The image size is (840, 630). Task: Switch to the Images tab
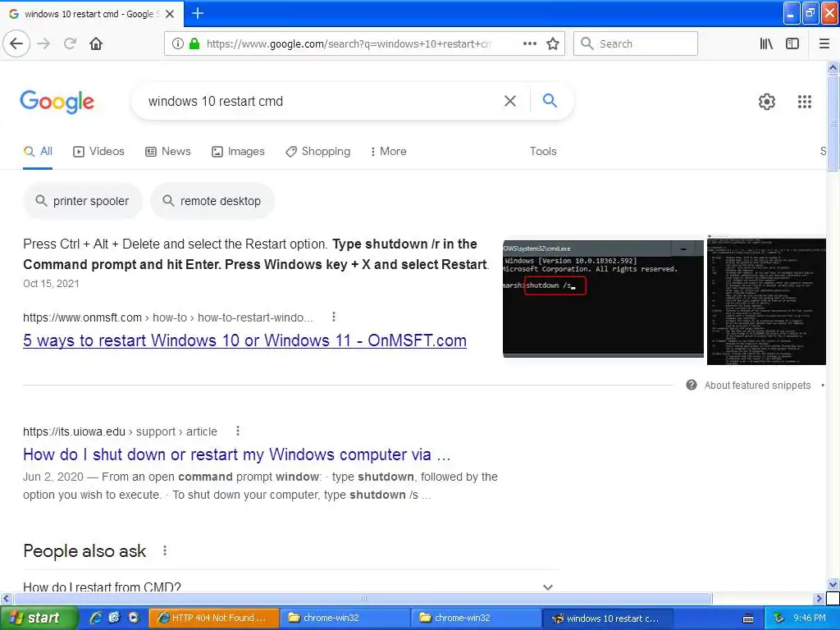pyautogui.click(x=238, y=152)
